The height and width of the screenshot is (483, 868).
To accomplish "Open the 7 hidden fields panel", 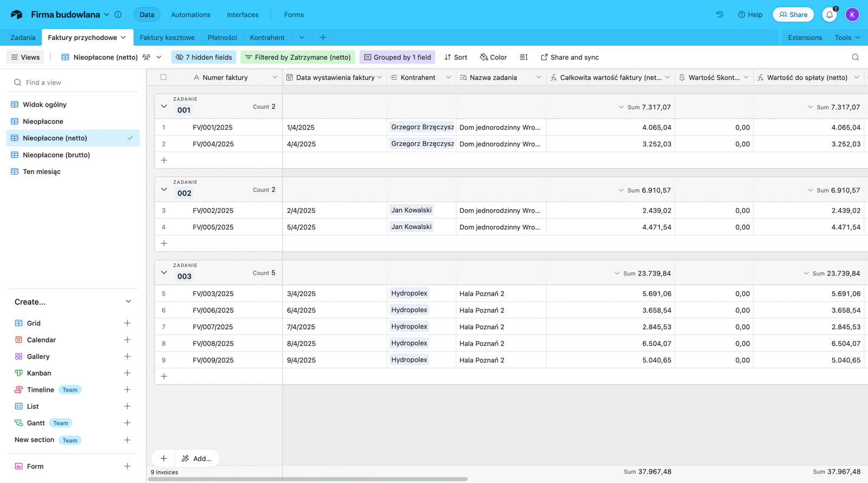I will pos(203,57).
